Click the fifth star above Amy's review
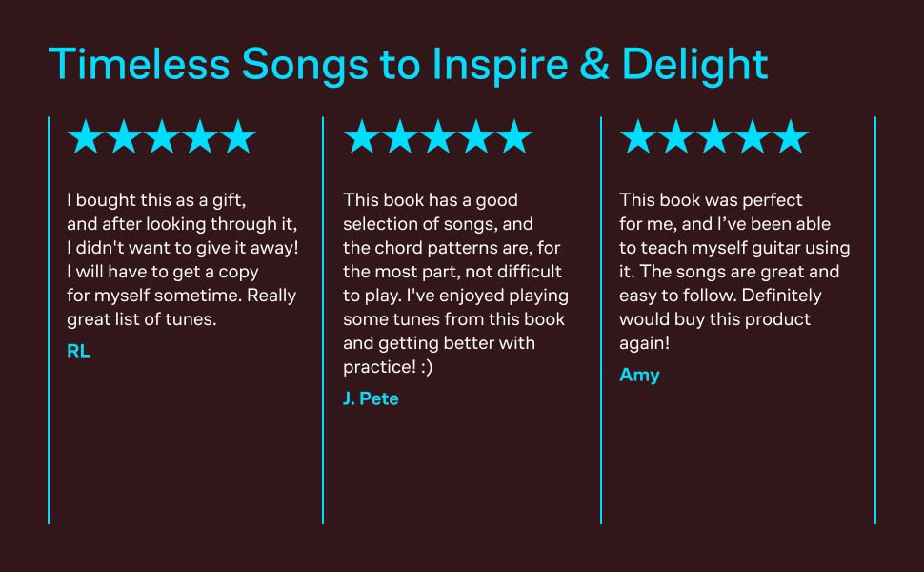924x572 pixels. (x=791, y=137)
